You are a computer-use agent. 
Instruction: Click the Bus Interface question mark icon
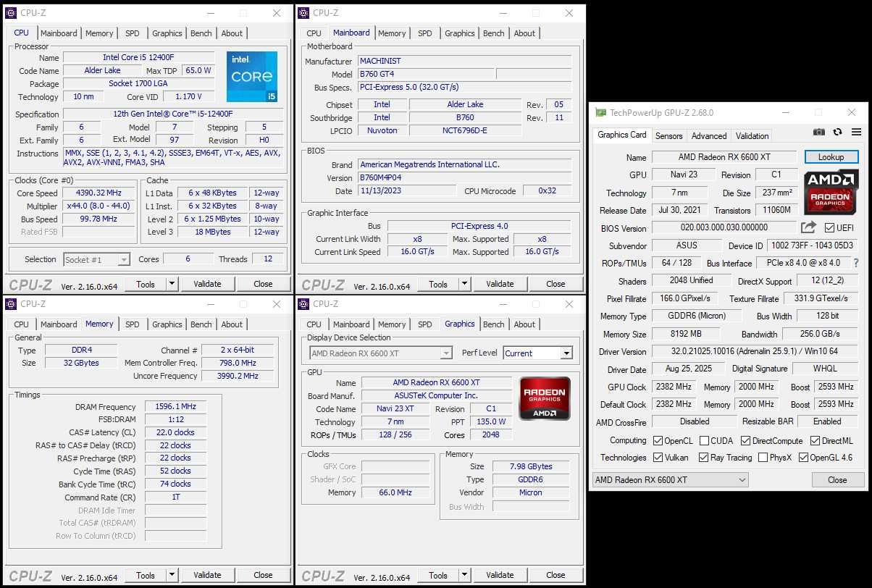pyautogui.click(x=856, y=263)
